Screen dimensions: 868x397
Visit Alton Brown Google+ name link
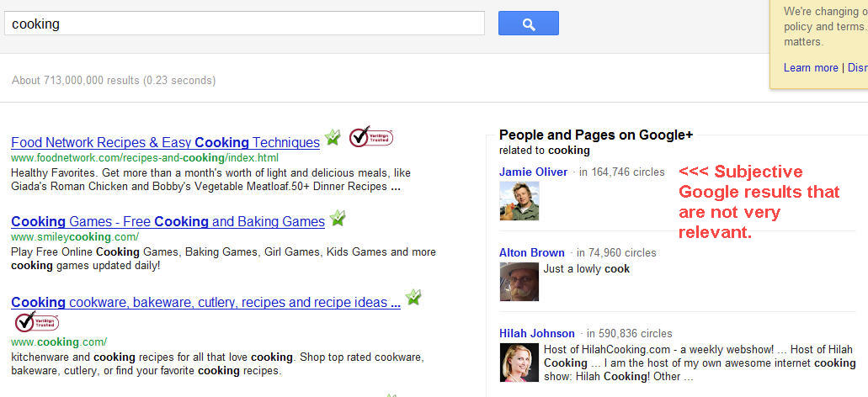click(532, 252)
